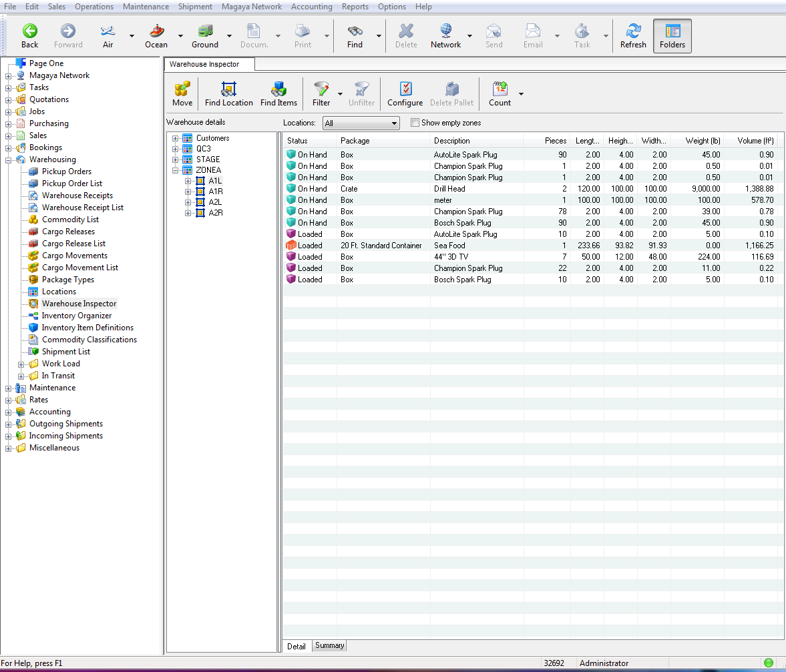The width and height of the screenshot is (786, 672).
Task: Expand the Customers warehouse zone
Action: coord(176,138)
